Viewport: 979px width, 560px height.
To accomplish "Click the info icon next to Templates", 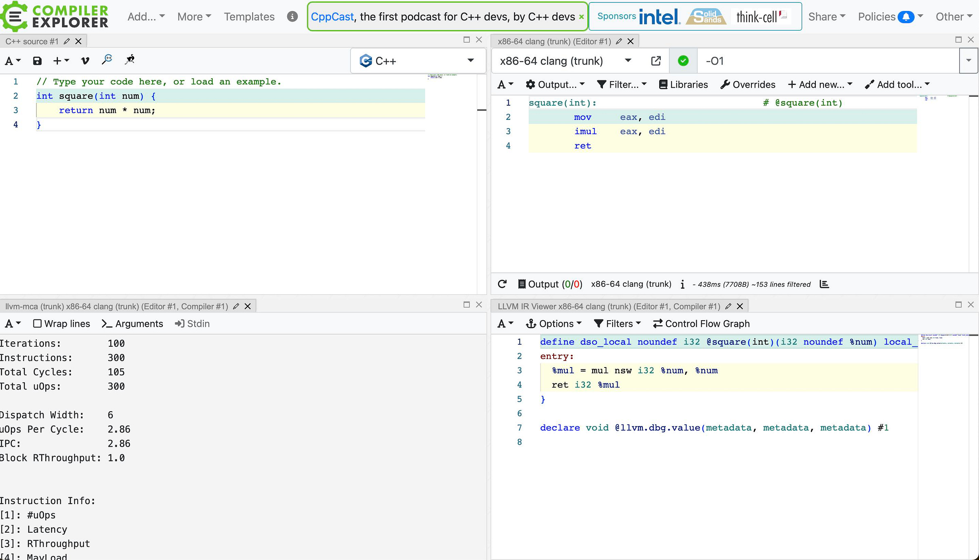I will pos(292,16).
